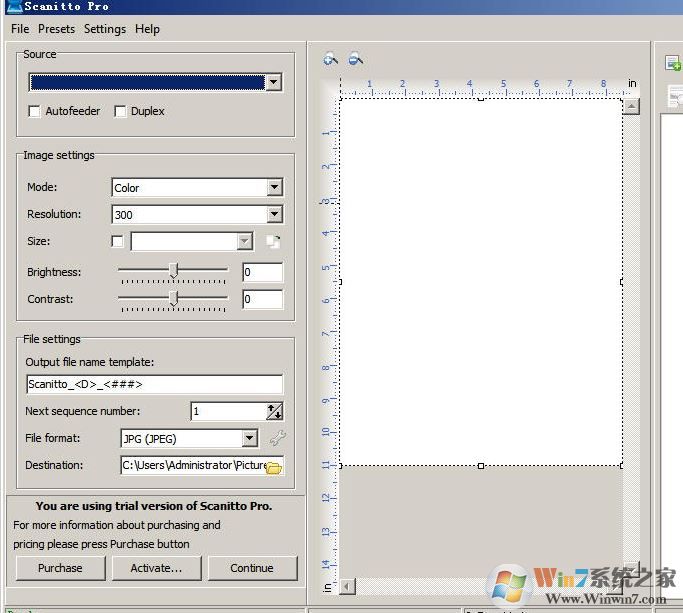Open the Resolution dropdown showing 300
The height and width of the screenshot is (613, 683).
tap(274, 214)
